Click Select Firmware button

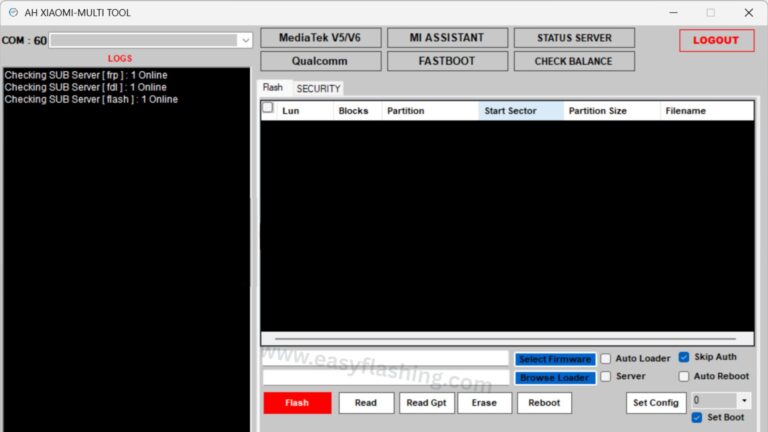pyautogui.click(x=555, y=359)
